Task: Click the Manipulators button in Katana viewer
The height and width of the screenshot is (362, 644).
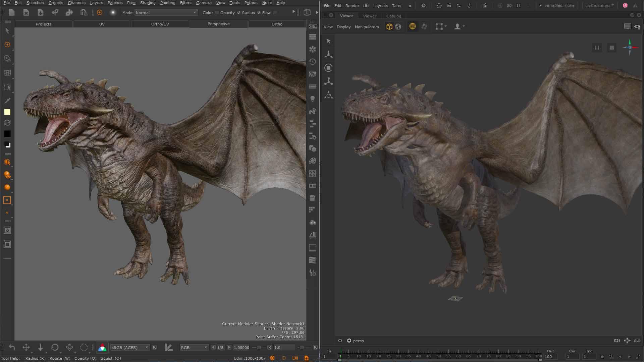Action: pos(367,27)
